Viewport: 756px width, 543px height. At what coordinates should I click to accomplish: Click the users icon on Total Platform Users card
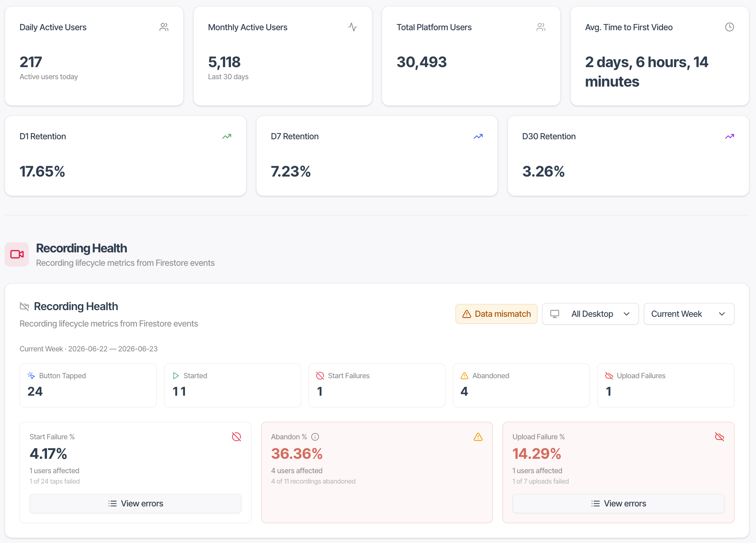coord(541,27)
